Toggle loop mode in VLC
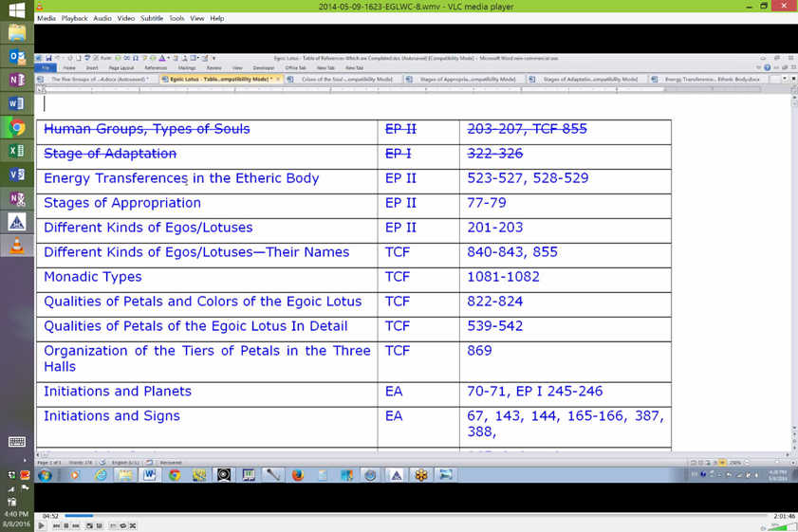Viewport: 798px width, 532px height. (x=122, y=525)
